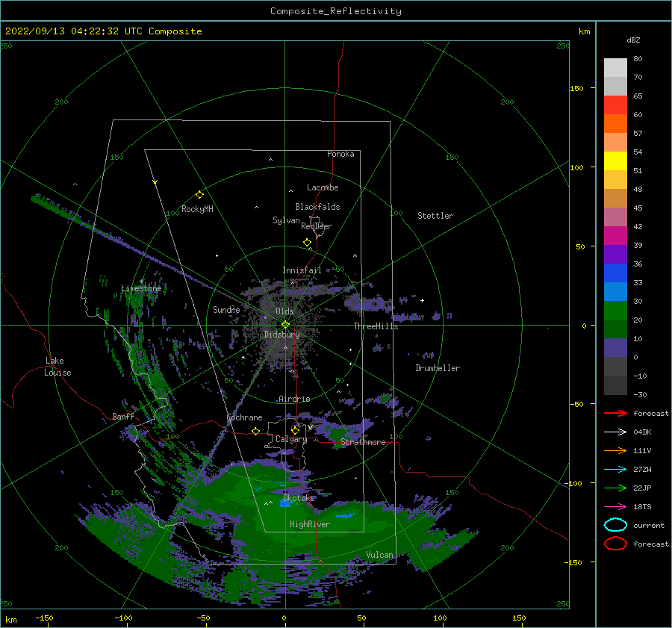Click the Sundre label
The image size is (672, 628).
226,309
